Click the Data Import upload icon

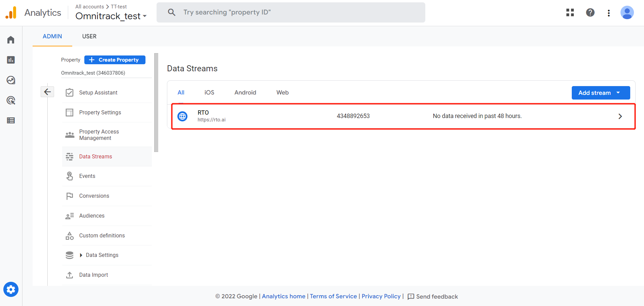click(70, 275)
